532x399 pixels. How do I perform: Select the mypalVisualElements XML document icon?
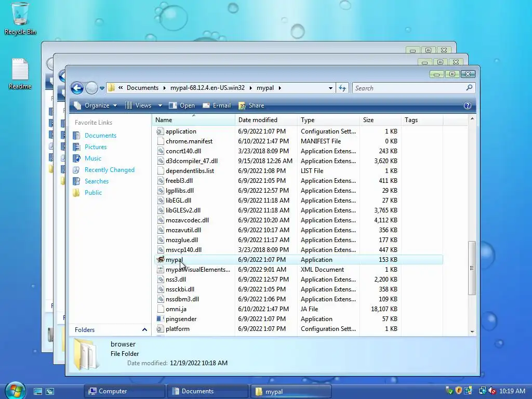[160, 270]
